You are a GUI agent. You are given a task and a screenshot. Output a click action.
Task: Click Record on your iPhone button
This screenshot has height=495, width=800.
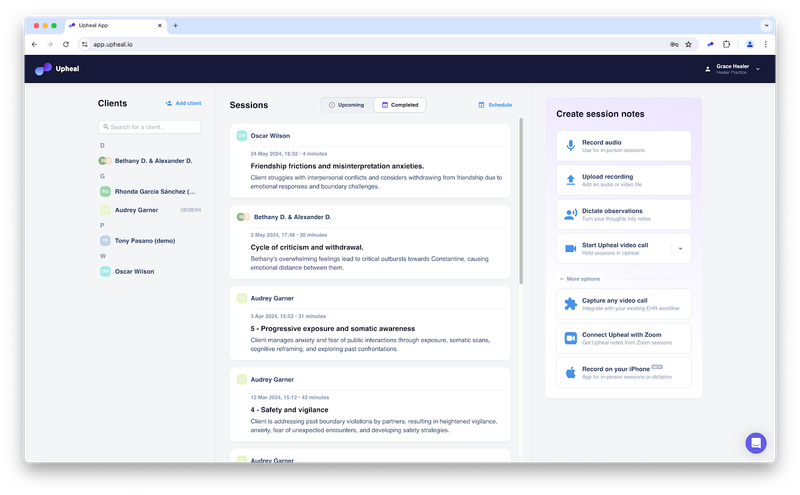click(x=623, y=373)
